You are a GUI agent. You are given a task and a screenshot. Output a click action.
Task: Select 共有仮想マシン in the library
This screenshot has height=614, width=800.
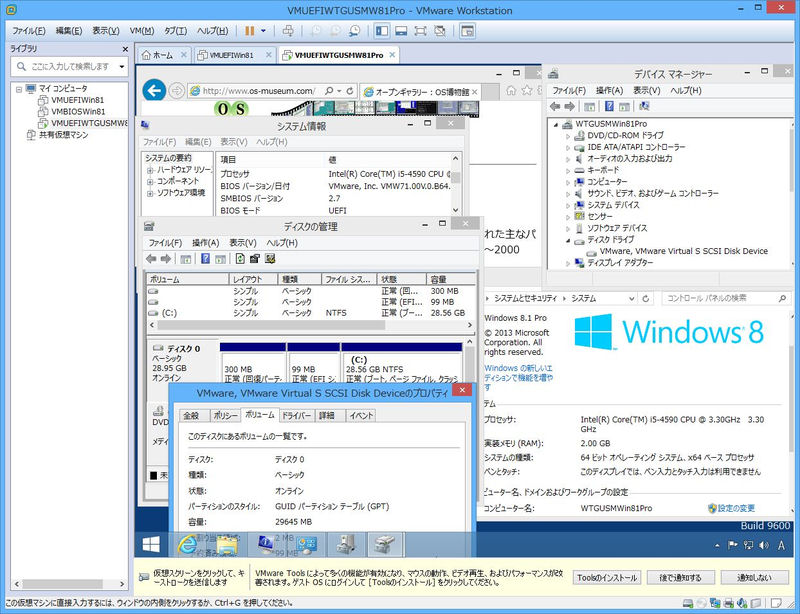(63, 135)
